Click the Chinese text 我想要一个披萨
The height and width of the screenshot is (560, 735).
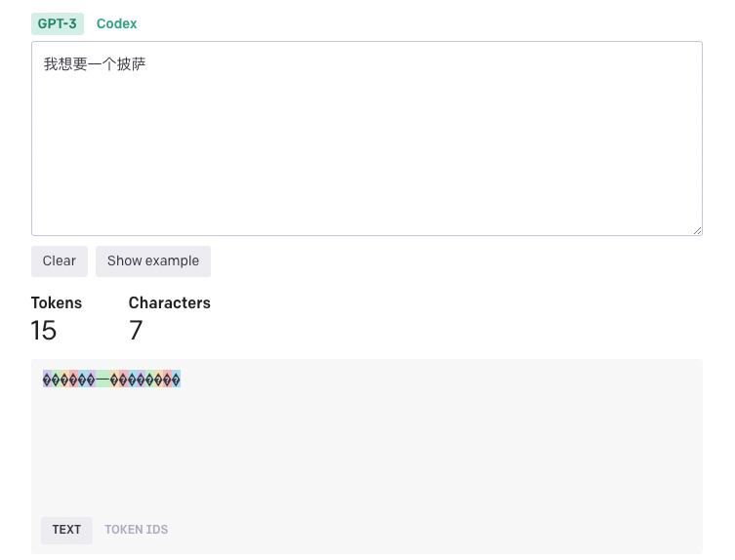click(95, 63)
